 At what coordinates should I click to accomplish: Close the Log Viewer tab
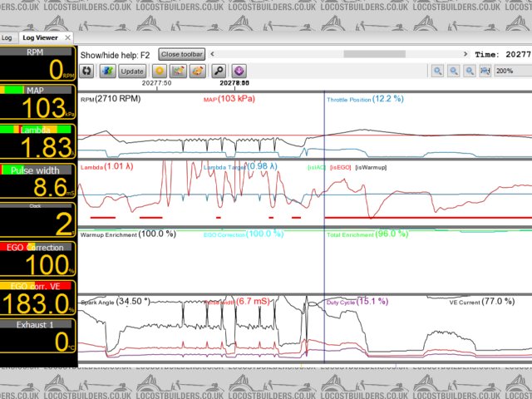tap(68, 37)
